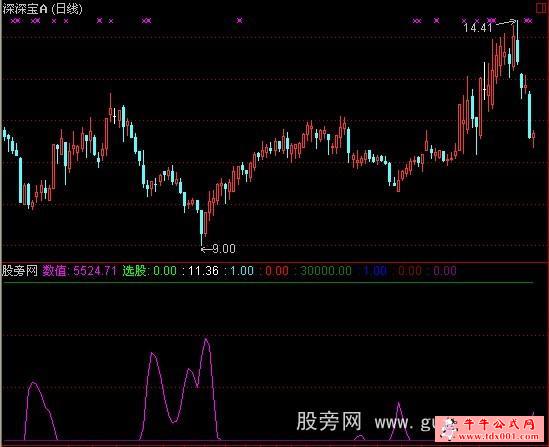This screenshot has height=447, width=549.
Task: Click the purple marker pair right of 14.41 peak
Action: point(528,21)
